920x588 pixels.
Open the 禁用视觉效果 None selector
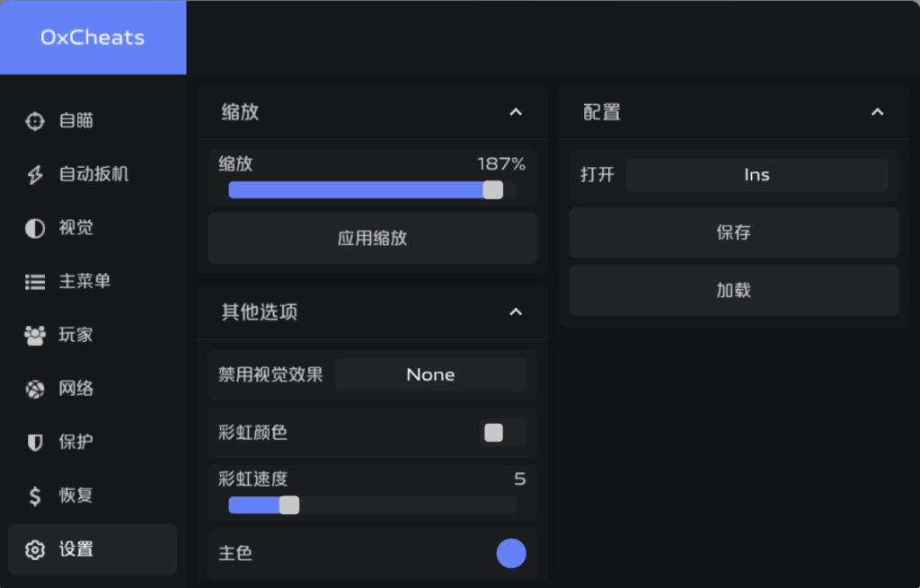point(430,374)
